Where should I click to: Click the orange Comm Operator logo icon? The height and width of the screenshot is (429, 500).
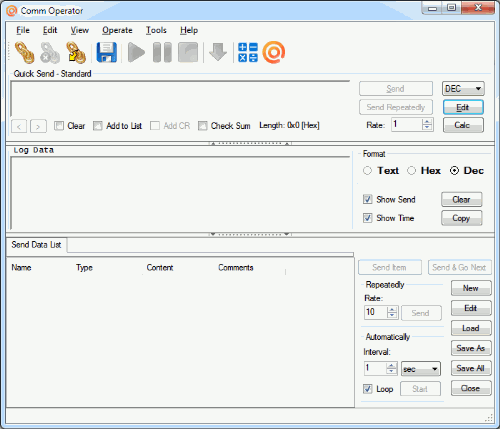click(x=274, y=52)
